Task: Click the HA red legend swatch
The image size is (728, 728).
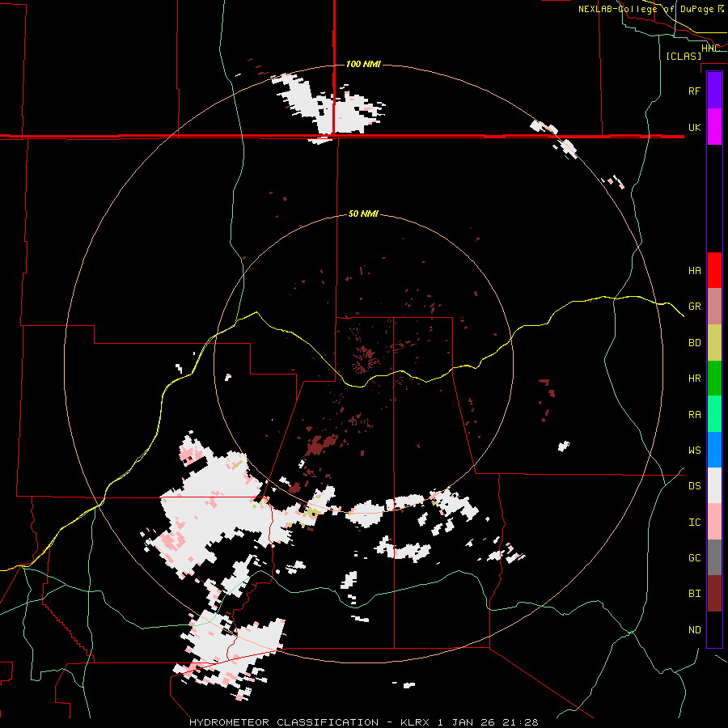Action: [x=714, y=270]
